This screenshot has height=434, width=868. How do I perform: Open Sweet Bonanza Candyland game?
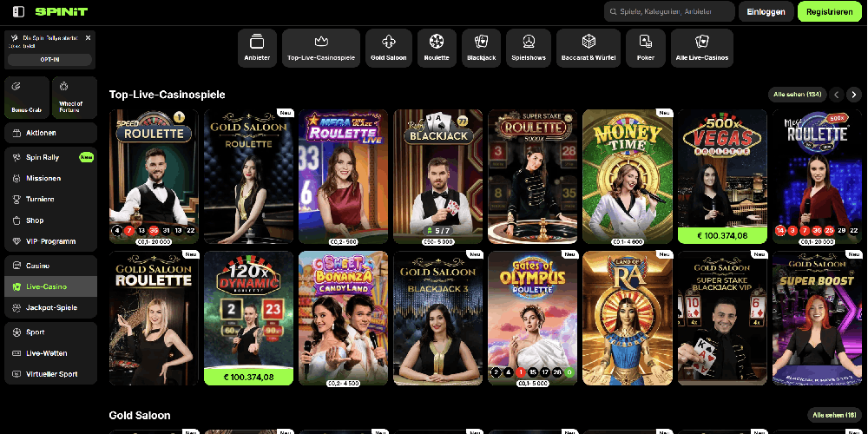(343, 319)
